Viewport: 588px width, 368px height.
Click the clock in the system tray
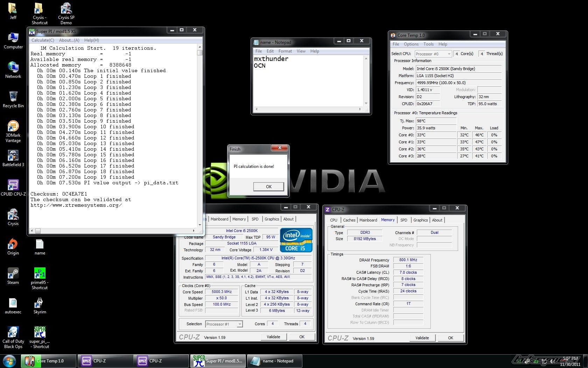(x=570, y=361)
